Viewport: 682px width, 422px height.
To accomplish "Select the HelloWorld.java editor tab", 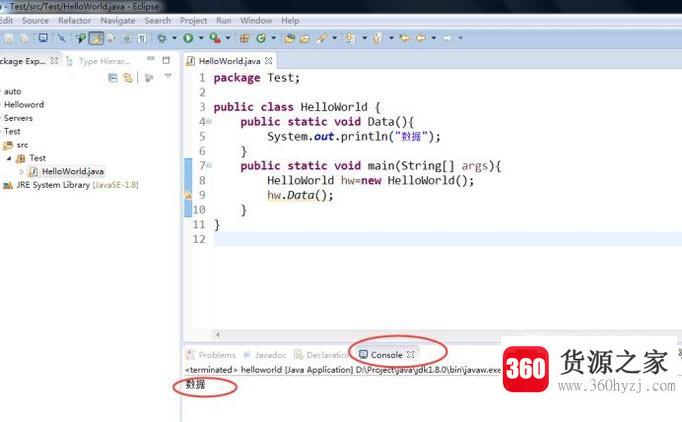I will [x=229, y=61].
